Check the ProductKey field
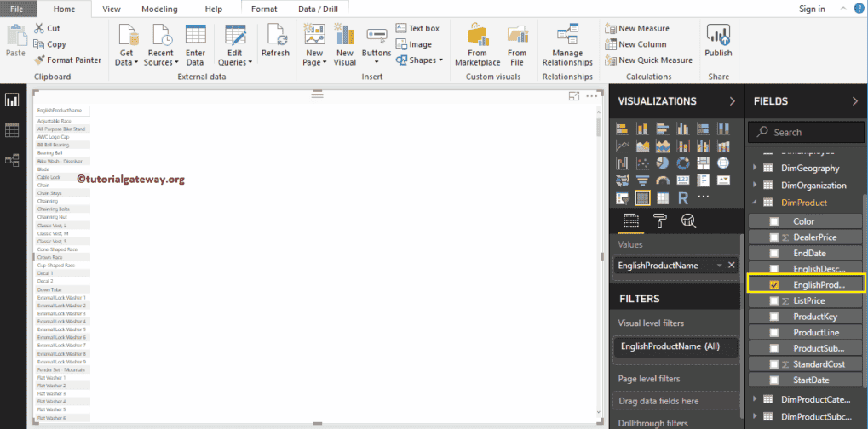The height and width of the screenshot is (429, 868). [x=774, y=317]
